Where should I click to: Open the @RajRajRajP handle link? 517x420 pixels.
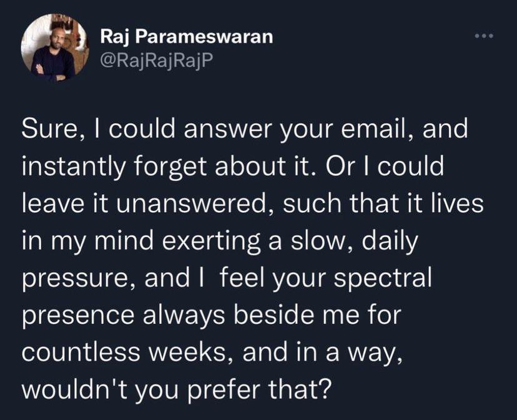[x=157, y=60]
